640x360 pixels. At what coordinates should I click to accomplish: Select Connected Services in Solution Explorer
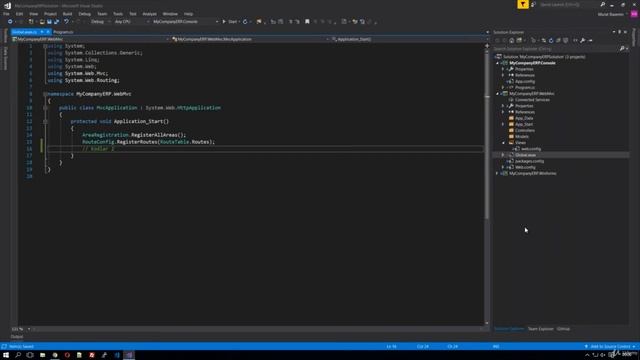point(532,100)
